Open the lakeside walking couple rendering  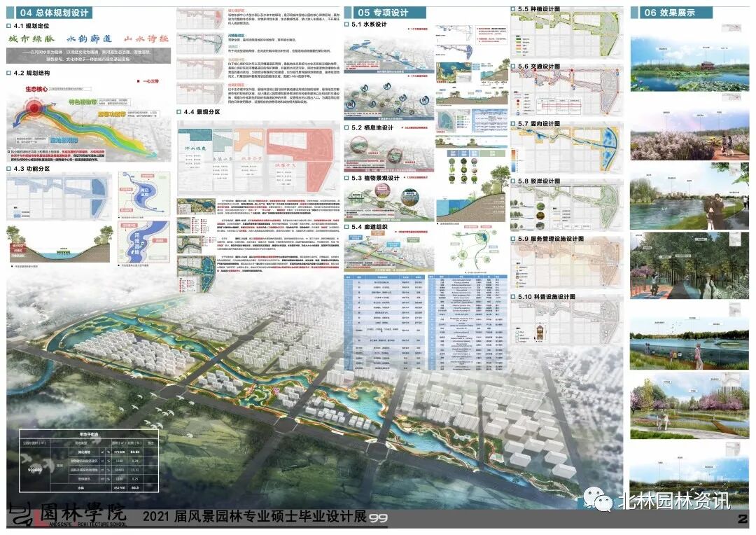[x=689, y=196]
